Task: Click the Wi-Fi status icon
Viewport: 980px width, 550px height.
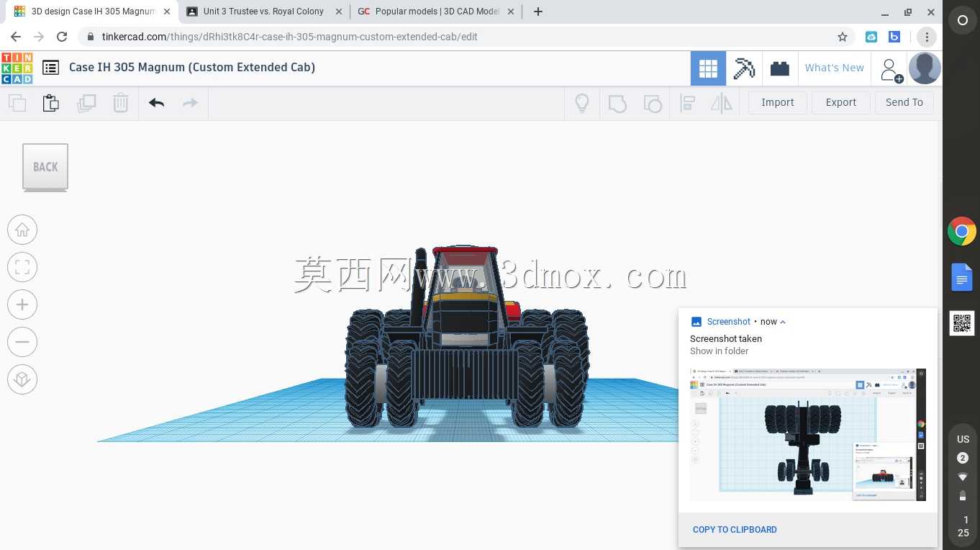Action: [963, 477]
